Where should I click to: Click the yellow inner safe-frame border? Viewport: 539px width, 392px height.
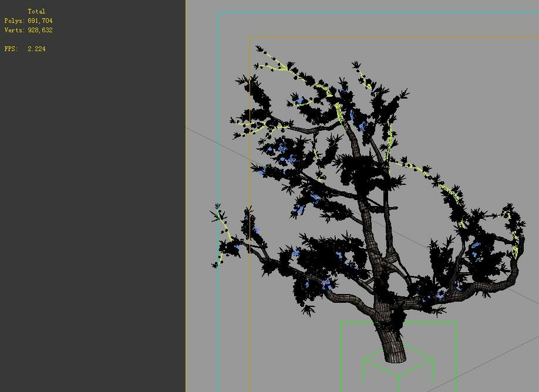251,176
